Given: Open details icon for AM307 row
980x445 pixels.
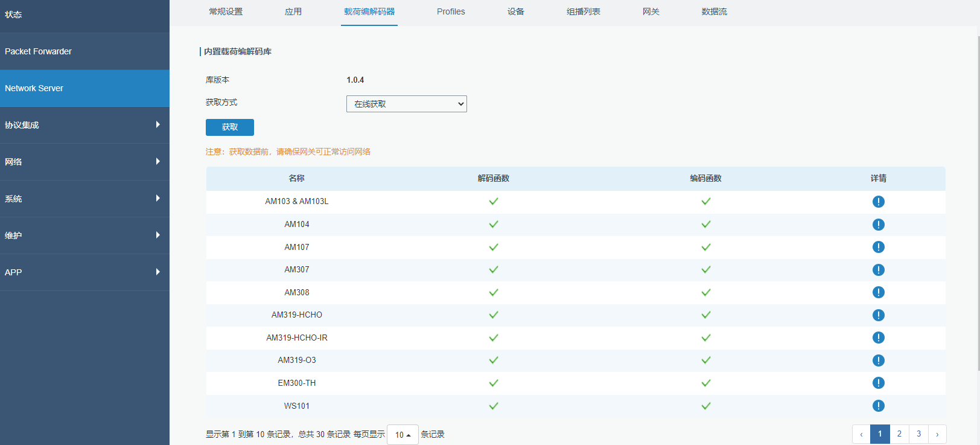Looking at the screenshot, I should [x=878, y=270].
